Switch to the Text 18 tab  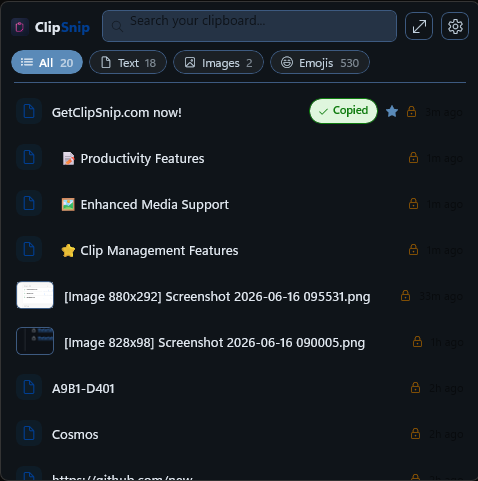pos(128,62)
